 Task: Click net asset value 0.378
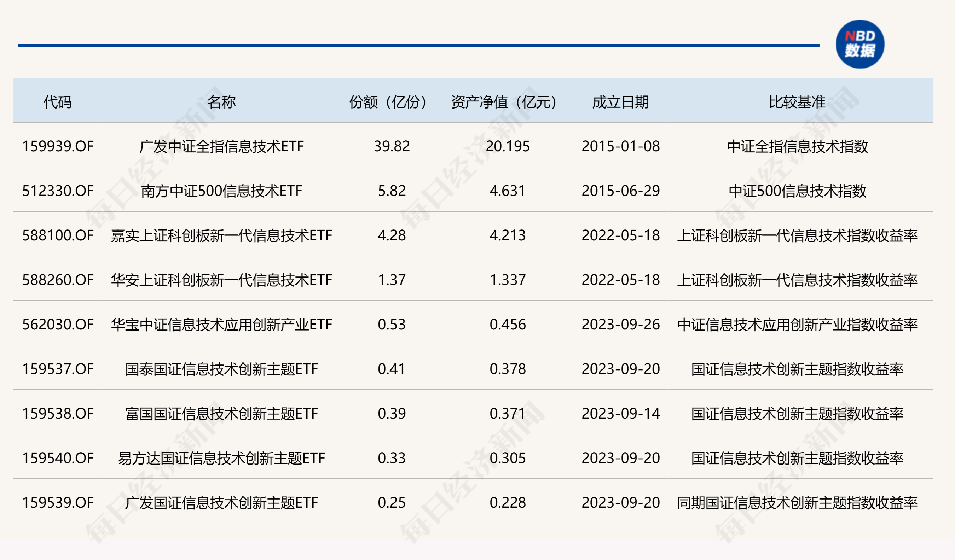[x=508, y=369]
